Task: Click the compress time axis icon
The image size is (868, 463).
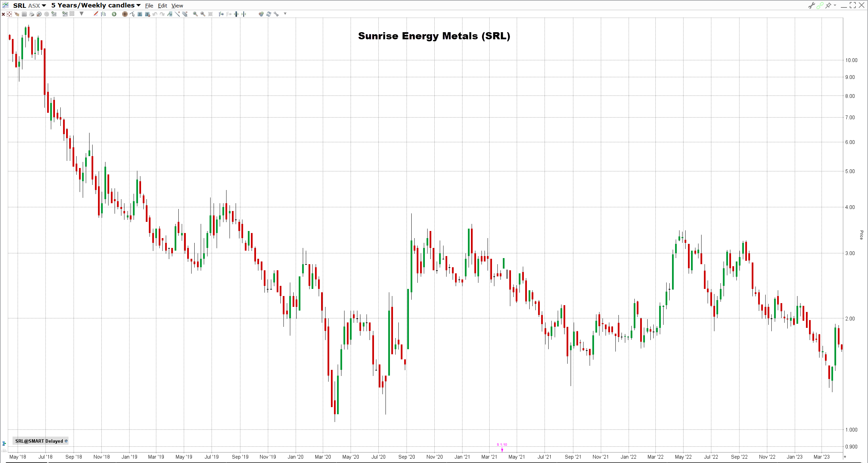Action: click(x=243, y=14)
